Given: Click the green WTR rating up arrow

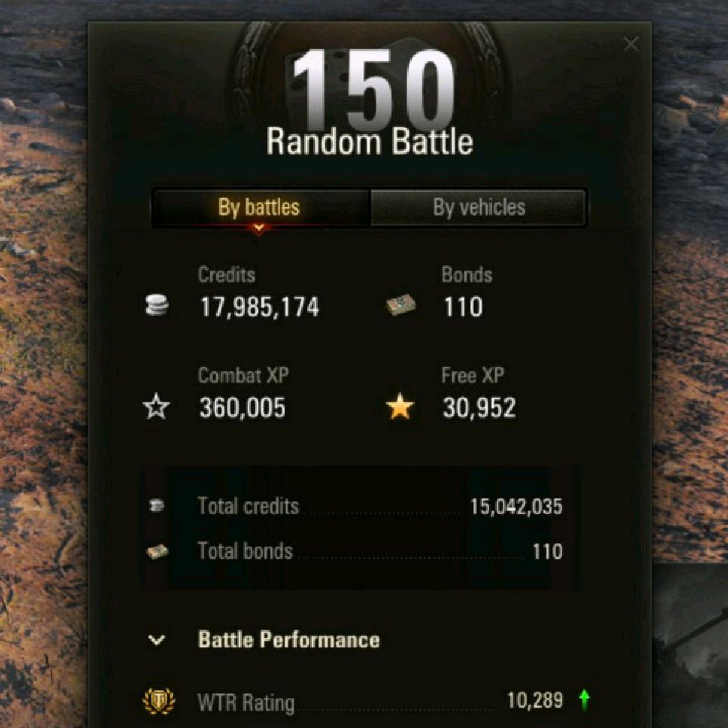Looking at the screenshot, I should pyautogui.click(x=585, y=700).
